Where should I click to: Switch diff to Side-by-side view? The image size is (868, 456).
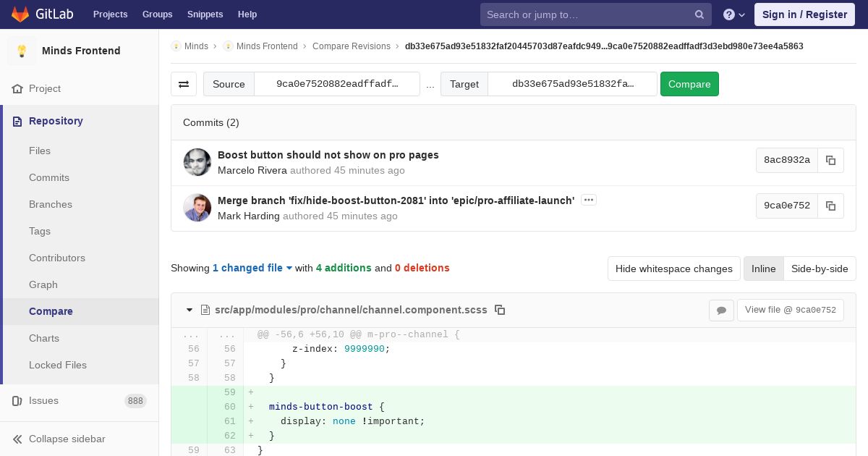(819, 269)
